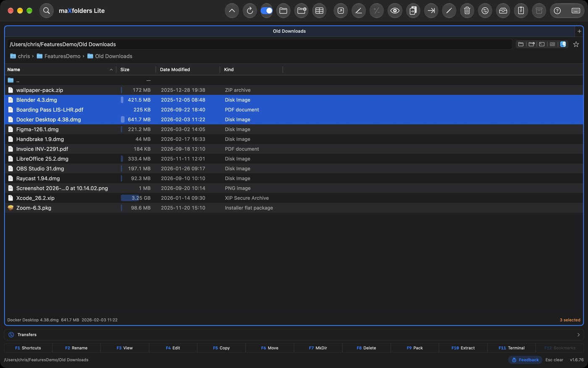Image resolution: width=588 pixels, height=368 pixels.
Task: Click the move arrow-to-bar toolbar icon
Action: (431, 11)
